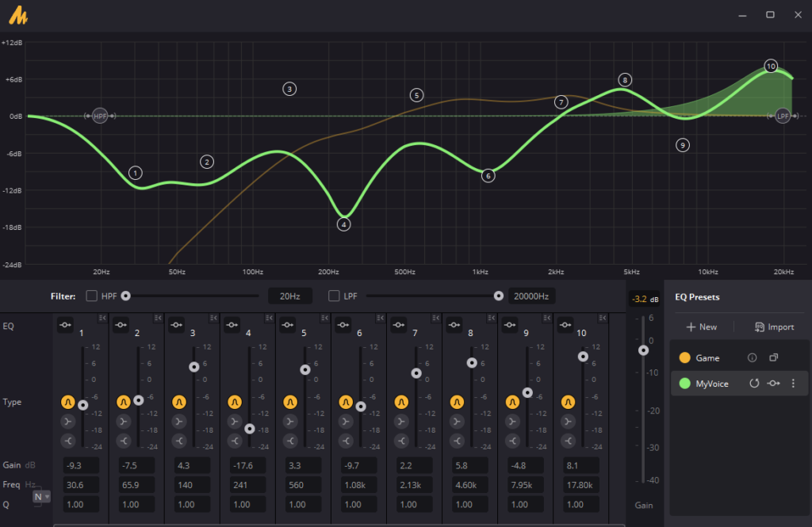The width and height of the screenshot is (812, 527).
Task: Click the bypass icon on MyVoice preset
Action: 773,384
